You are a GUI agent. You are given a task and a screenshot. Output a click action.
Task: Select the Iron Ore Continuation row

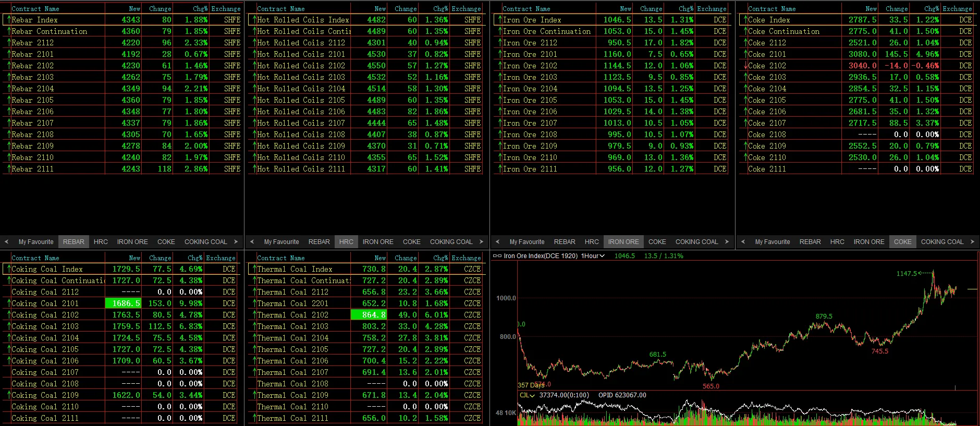tap(611, 31)
